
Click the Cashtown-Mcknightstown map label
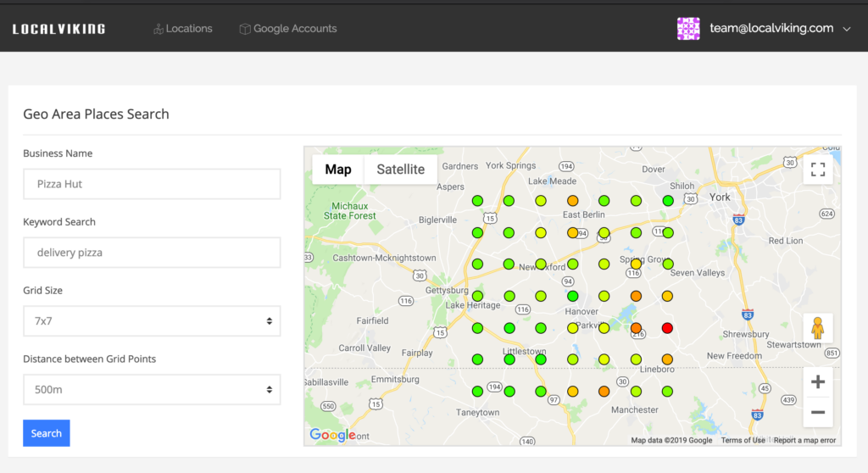384,258
